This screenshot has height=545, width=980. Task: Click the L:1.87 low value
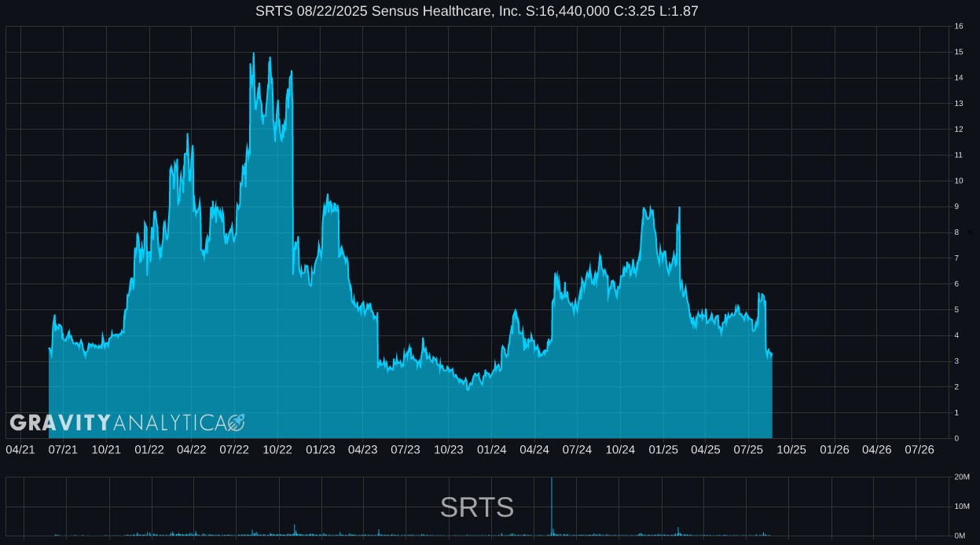[x=680, y=11]
